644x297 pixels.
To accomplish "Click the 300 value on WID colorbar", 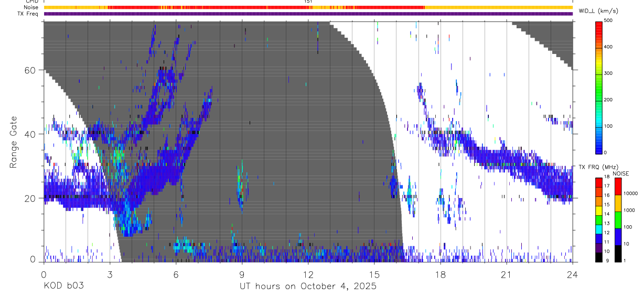I will (x=609, y=73).
